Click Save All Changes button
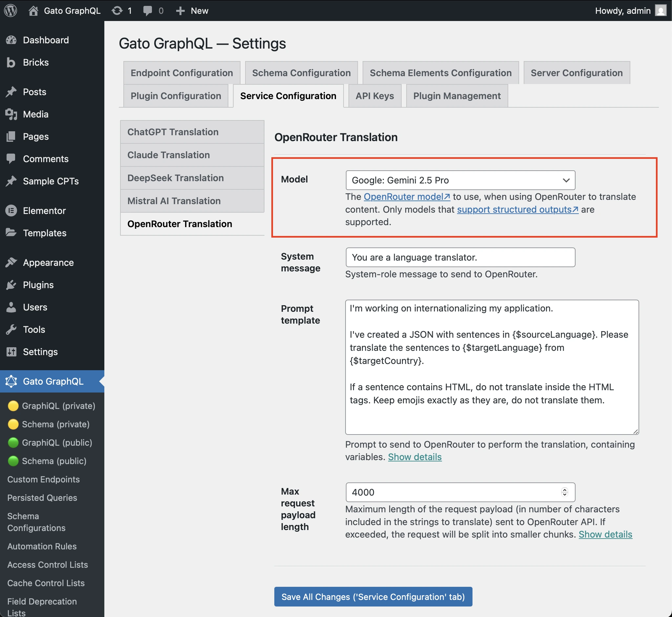Image resolution: width=672 pixels, height=617 pixels. (x=373, y=597)
